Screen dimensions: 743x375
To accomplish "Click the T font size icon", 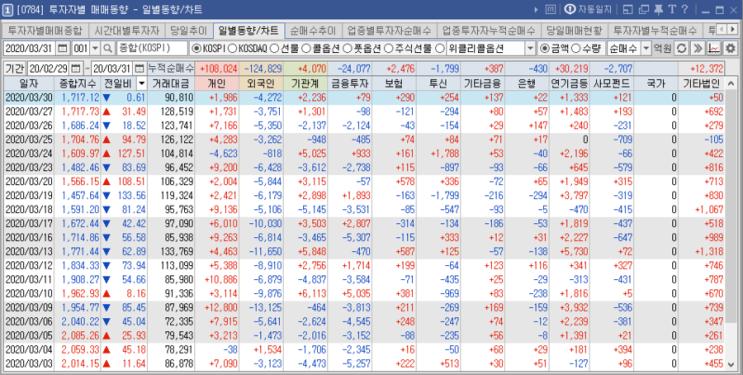I will tap(672, 9).
